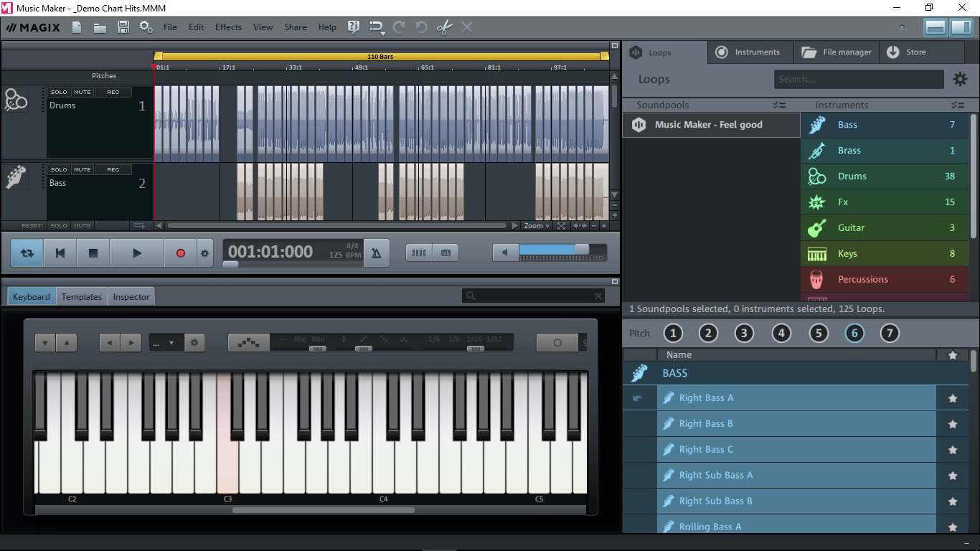Click Reset SOLO button below the tracks
Viewport: 980px width, 551px height.
coord(59,225)
